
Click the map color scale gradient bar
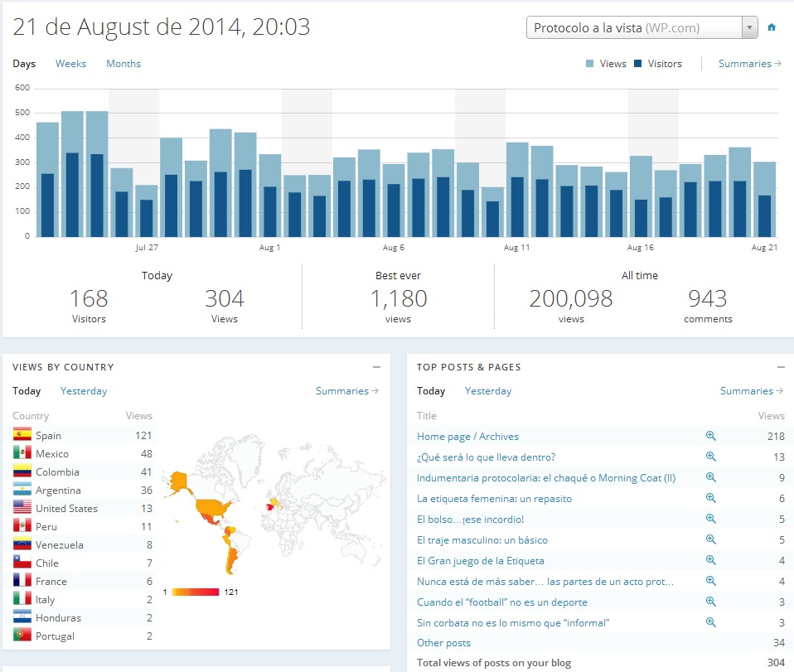coord(196,592)
